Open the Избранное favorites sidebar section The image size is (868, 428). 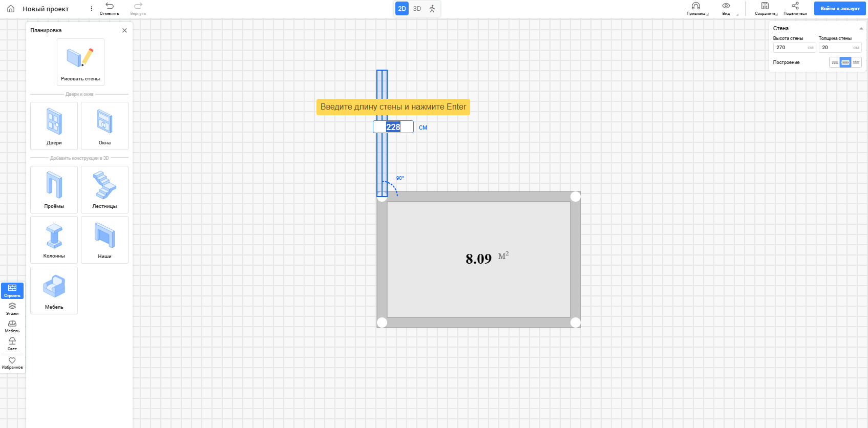coord(12,363)
